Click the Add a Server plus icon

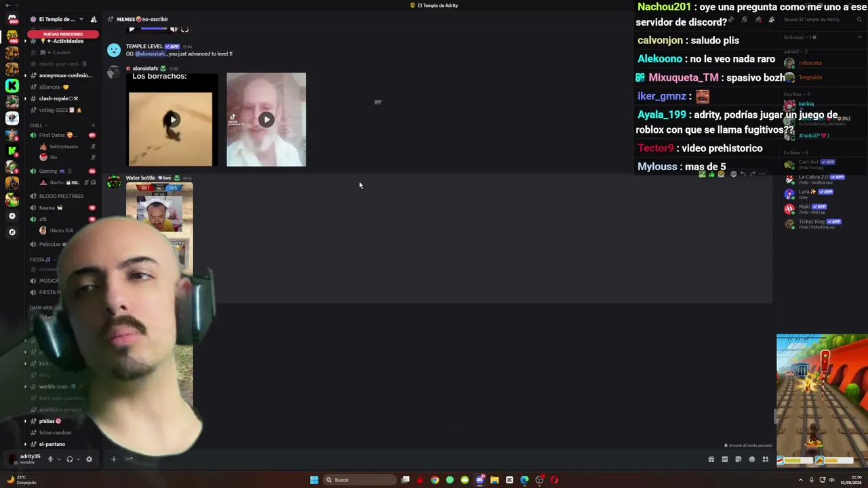12,216
